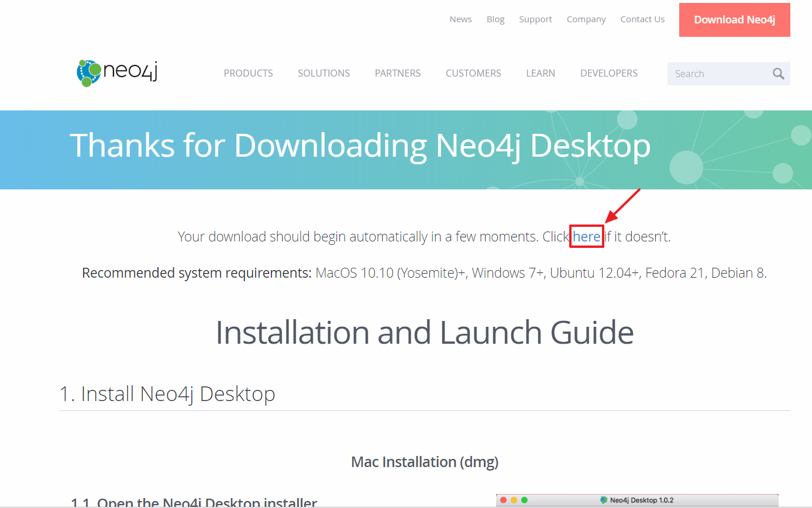Click the search magnifier icon
Screen dimensions: 812x508
[x=778, y=74]
